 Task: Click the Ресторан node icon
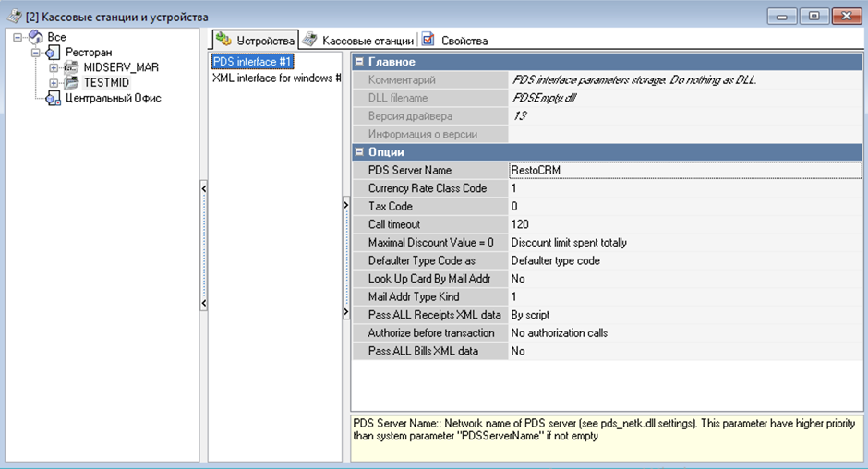(52, 53)
